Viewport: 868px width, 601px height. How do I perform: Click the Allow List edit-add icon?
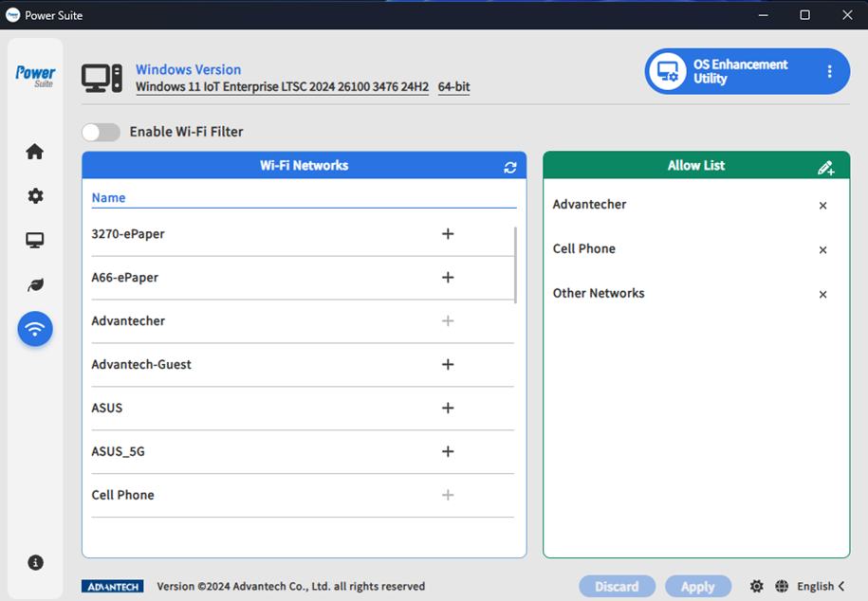(x=825, y=168)
